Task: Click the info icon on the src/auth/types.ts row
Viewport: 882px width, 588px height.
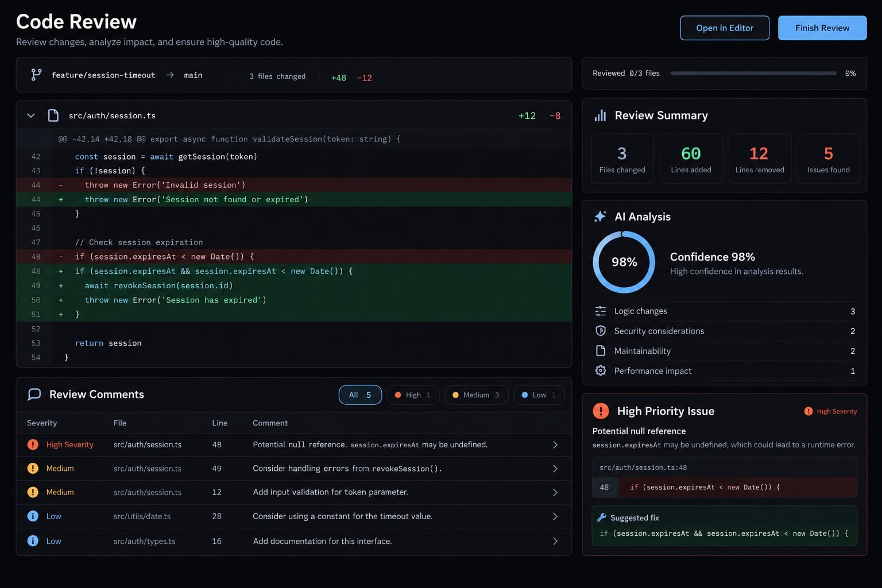Action: click(33, 541)
